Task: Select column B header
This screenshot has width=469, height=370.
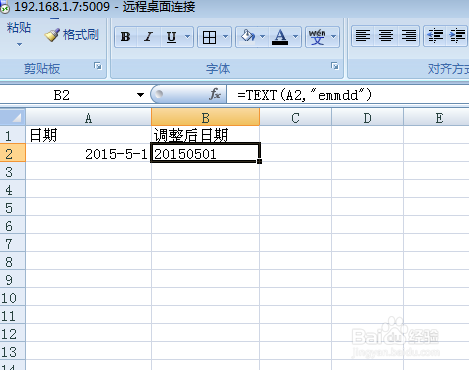Action: tap(205, 118)
